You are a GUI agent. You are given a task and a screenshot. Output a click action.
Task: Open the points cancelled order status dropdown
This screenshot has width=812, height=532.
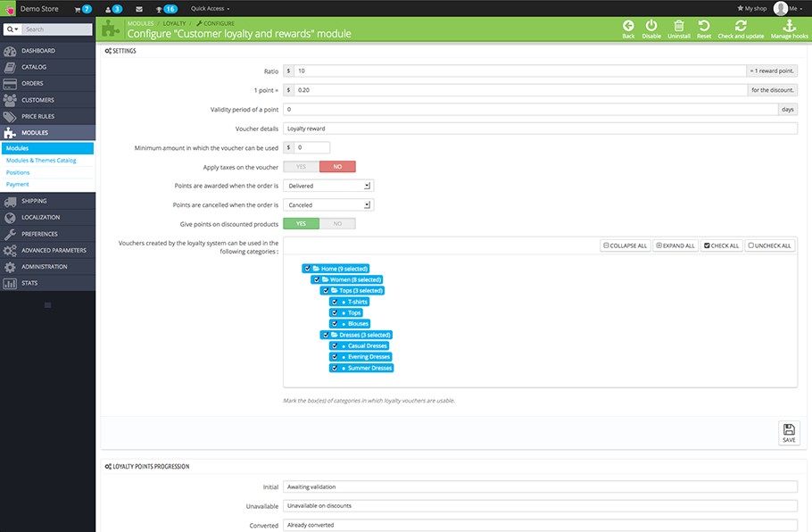point(328,205)
